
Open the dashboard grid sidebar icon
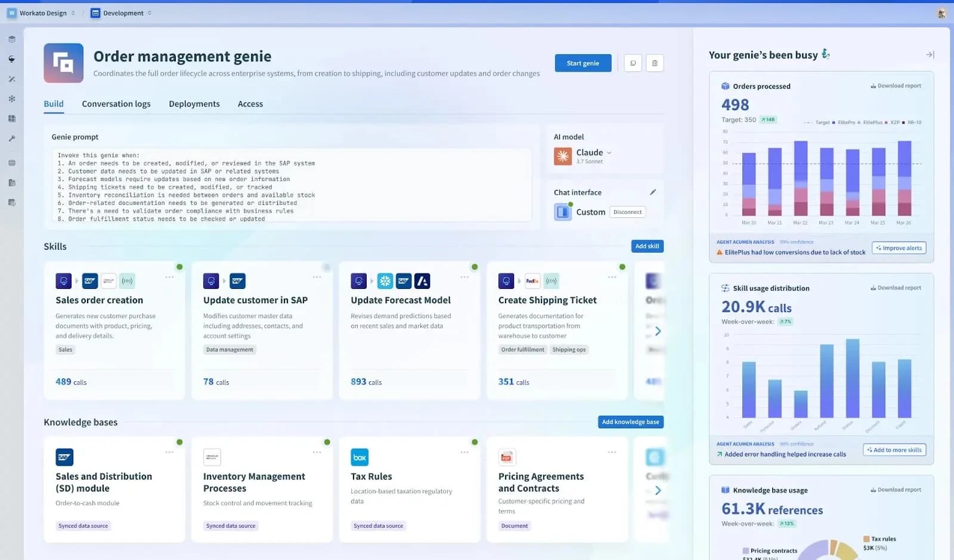tap(11, 119)
